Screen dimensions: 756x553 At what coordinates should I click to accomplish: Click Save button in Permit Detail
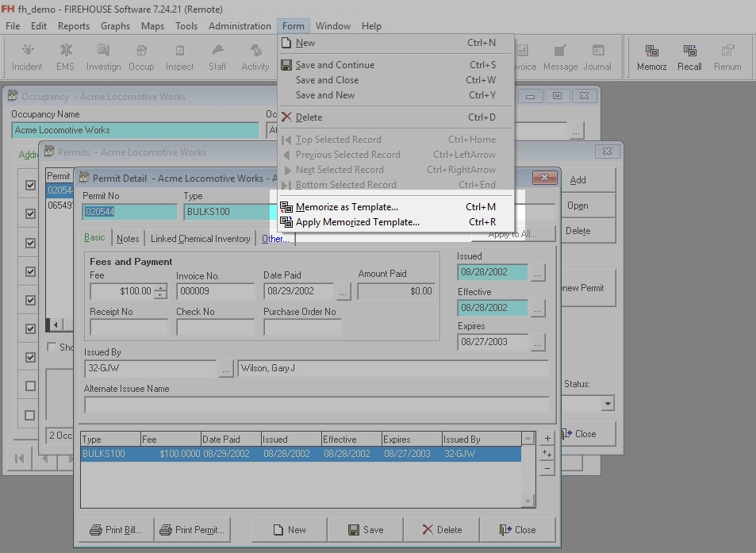(366, 530)
